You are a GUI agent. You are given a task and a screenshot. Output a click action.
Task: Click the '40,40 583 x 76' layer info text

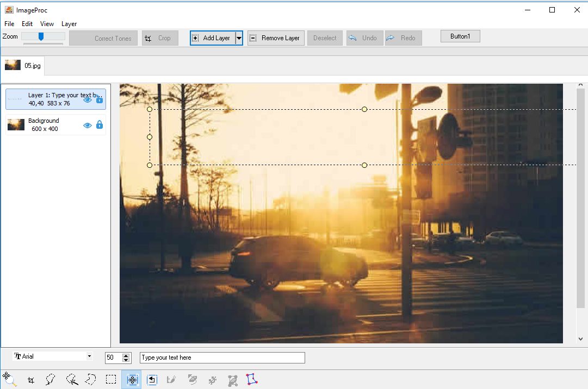point(49,103)
